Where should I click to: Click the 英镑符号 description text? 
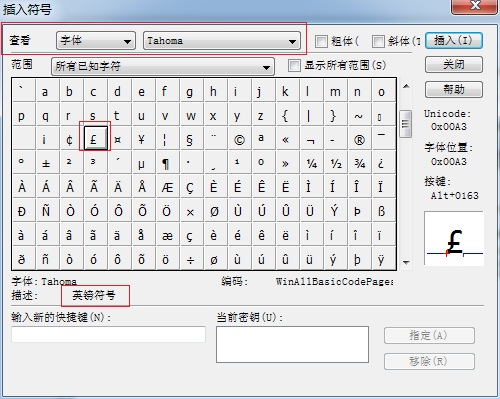(x=94, y=295)
